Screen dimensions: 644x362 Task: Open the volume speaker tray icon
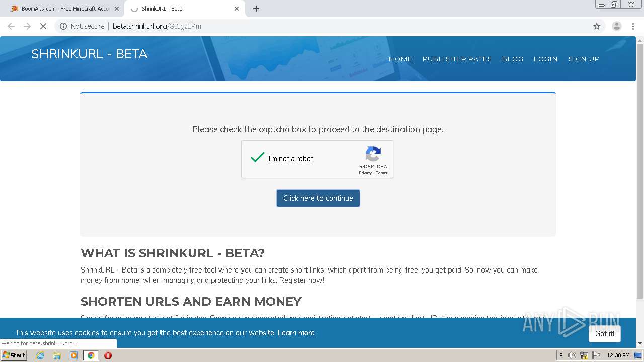(572, 355)
